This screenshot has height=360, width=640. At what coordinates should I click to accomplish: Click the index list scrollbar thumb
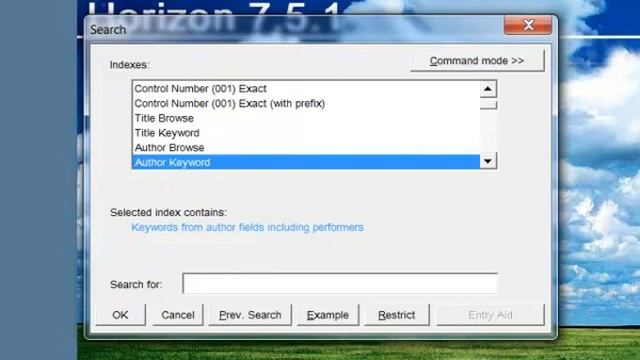coord(488,105)
